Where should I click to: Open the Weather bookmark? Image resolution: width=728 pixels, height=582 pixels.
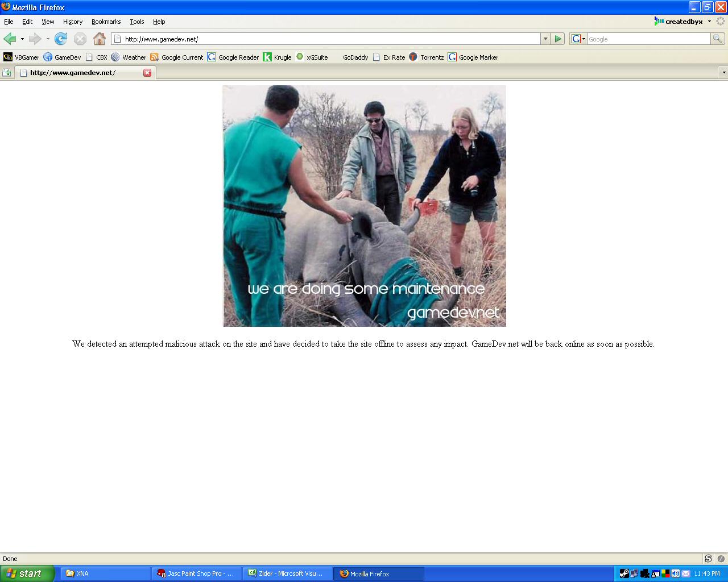[129, 57]
